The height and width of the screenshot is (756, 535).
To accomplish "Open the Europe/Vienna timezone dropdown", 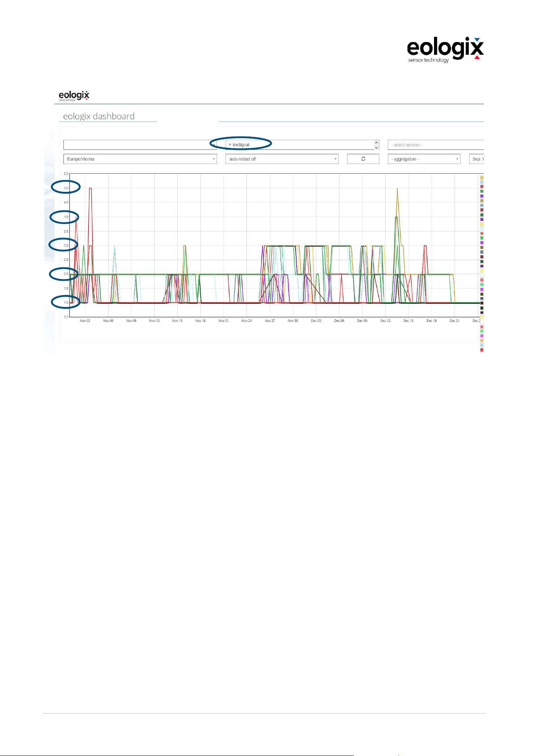I will coord(140,159).
